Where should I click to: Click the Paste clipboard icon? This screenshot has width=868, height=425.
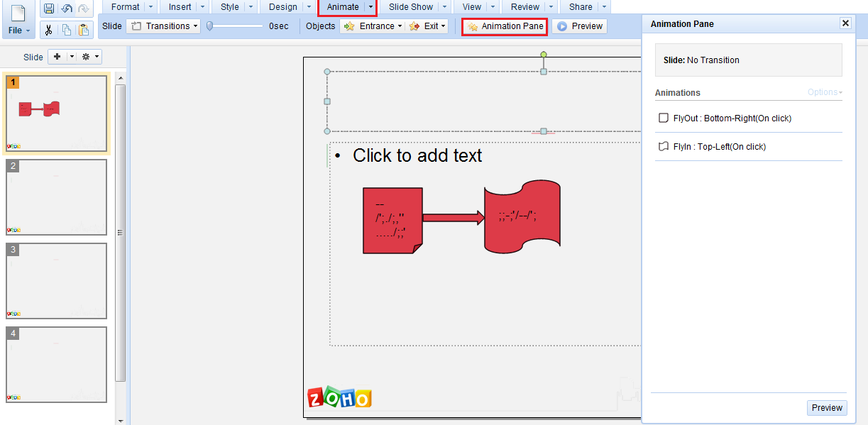(84, 29)
